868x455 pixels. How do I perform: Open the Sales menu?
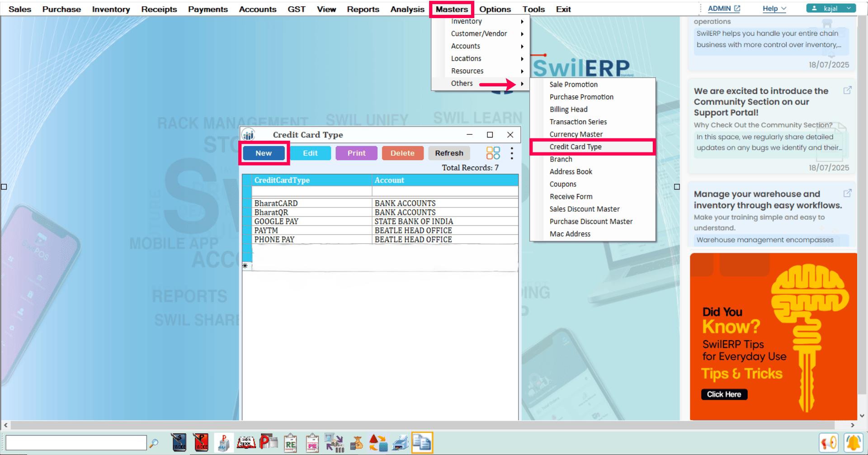(20, 9)
